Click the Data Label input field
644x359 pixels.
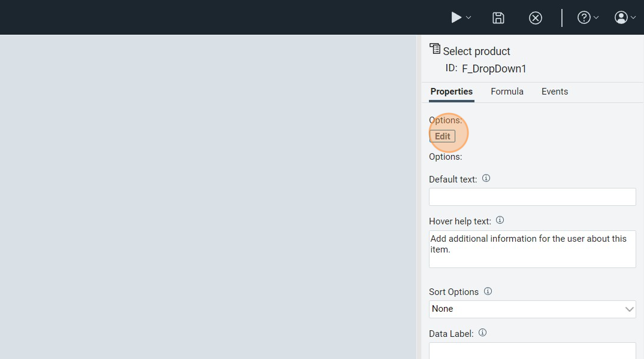532,351
